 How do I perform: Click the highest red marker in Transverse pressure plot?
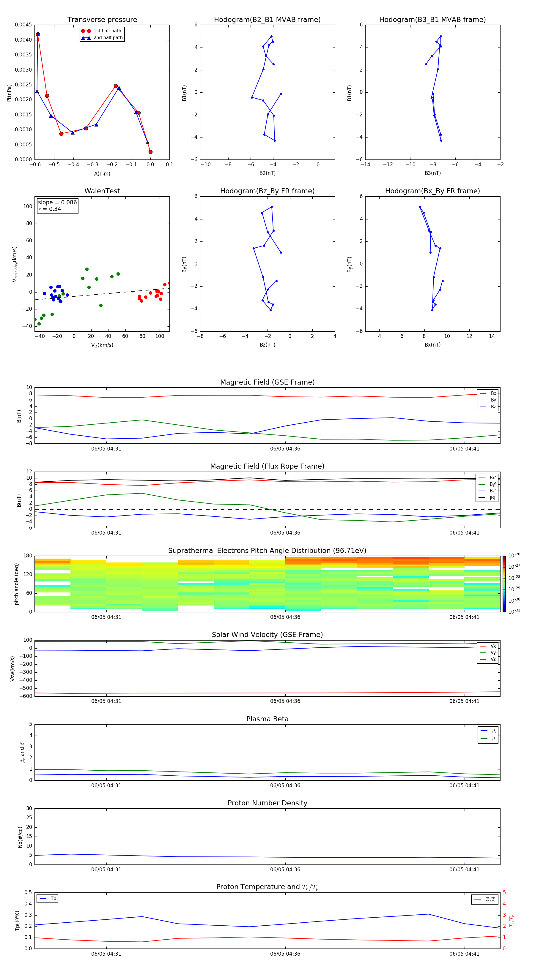pyautogui.click(x=38, y=35)
